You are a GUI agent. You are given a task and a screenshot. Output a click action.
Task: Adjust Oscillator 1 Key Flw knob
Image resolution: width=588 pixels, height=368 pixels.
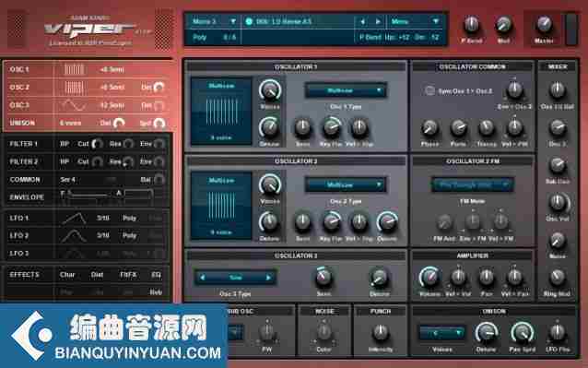pos(331,128)
